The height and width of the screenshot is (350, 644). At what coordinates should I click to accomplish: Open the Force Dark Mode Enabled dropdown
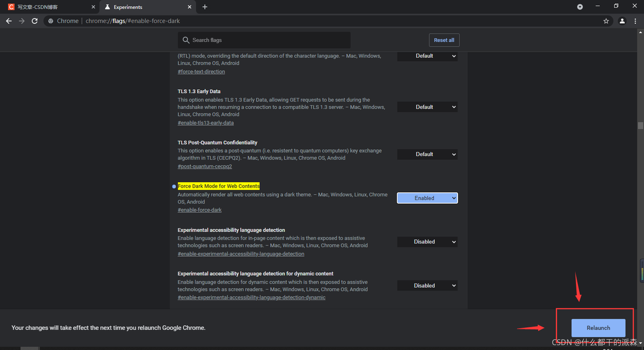coord(427,198)
